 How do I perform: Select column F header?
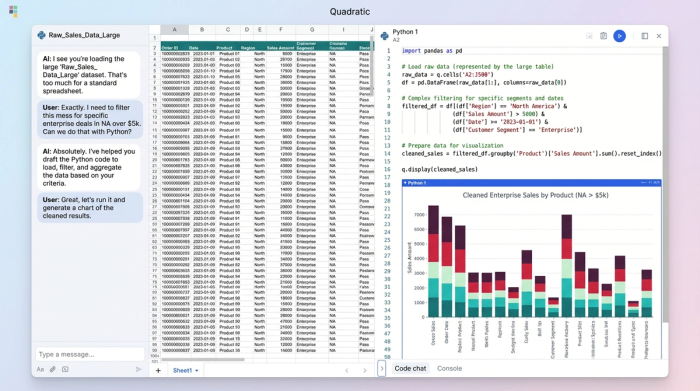click(281, 29)
